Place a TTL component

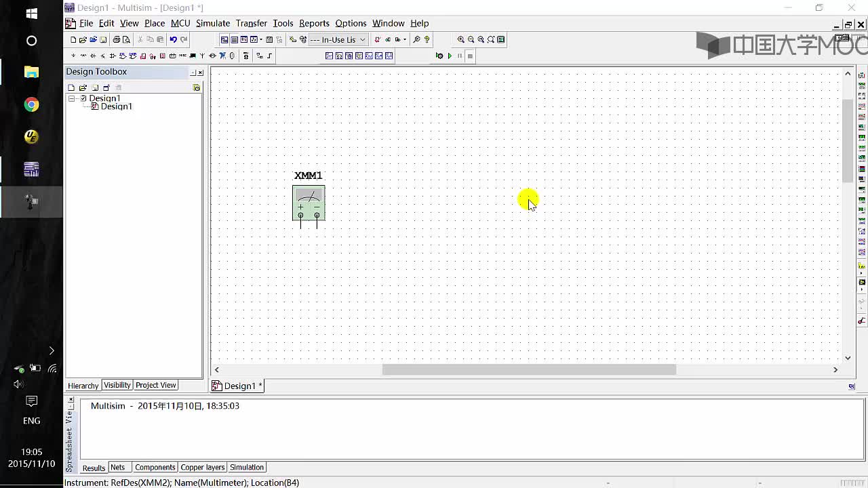pyautogui.click(x=123, y=56)
